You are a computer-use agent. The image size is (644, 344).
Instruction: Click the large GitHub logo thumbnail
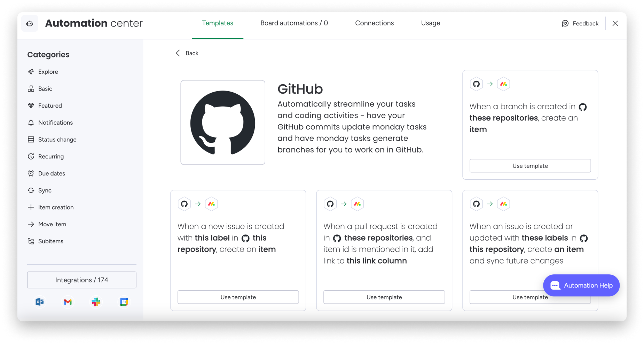[x=223, y=123]
